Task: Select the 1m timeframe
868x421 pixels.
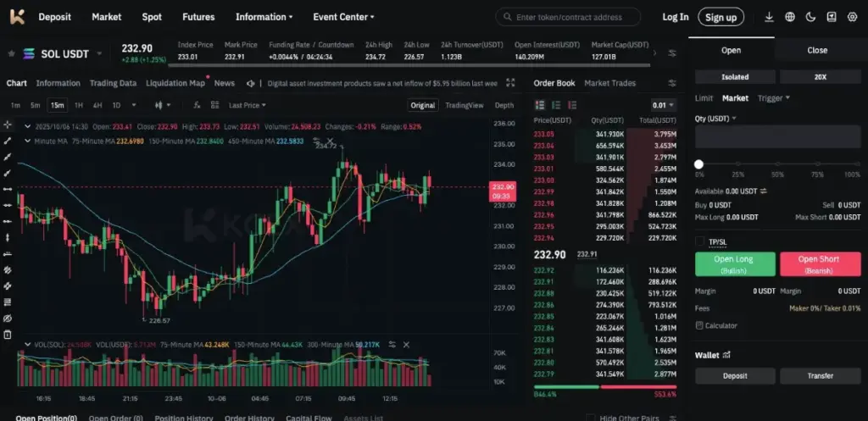Action: coord(15,105)
